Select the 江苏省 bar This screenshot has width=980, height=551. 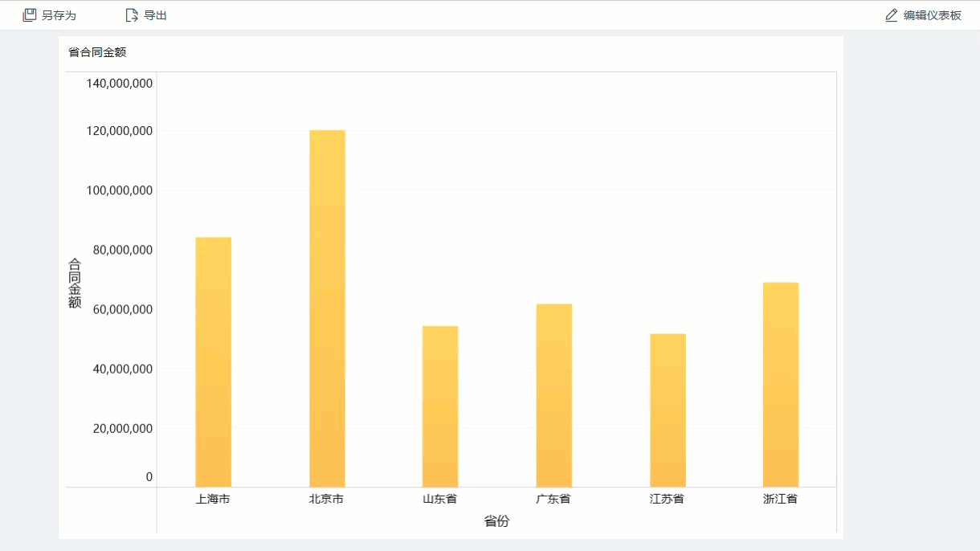pyautogui.click(x=668, y=410)
